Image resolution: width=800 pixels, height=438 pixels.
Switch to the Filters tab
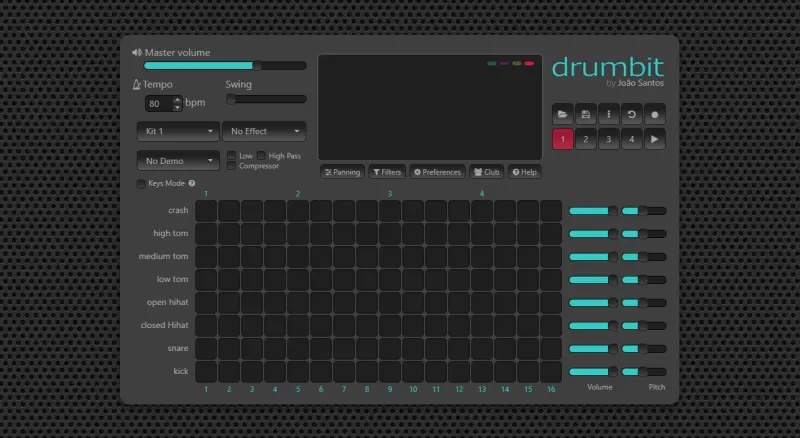click(387, 172)
